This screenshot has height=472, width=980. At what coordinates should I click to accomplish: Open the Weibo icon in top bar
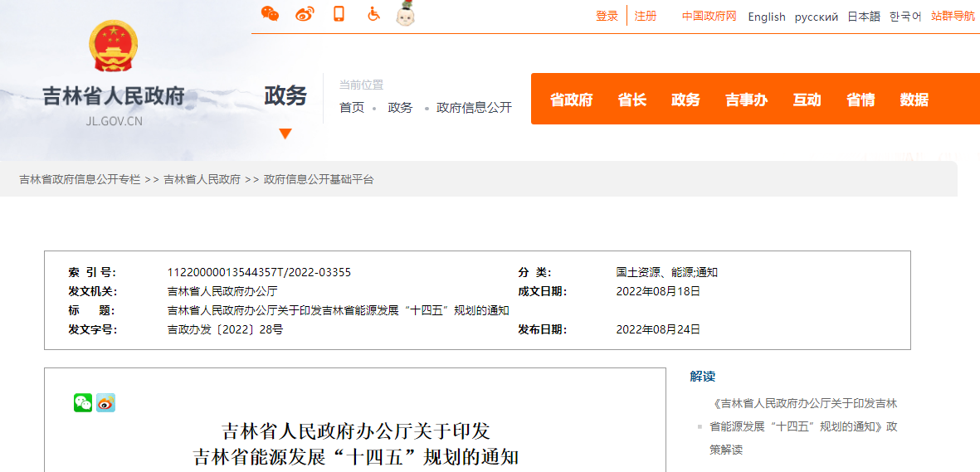click(305, 14)
